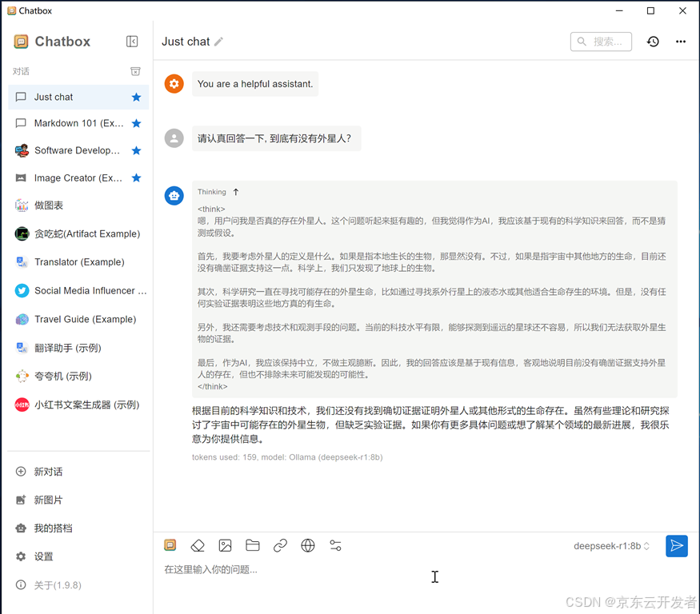
Task: Click the snake game icon of 贪吃蛇
Action: tap(22, 233)
